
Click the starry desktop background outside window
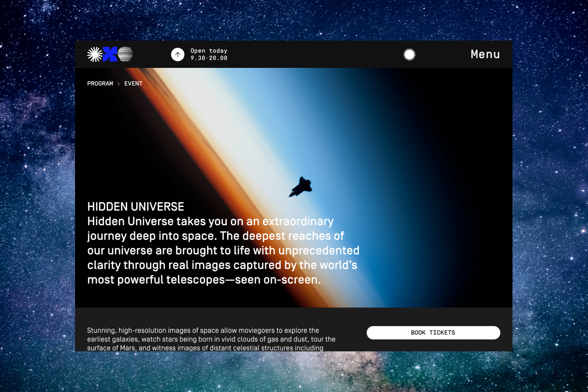[38, 191]
